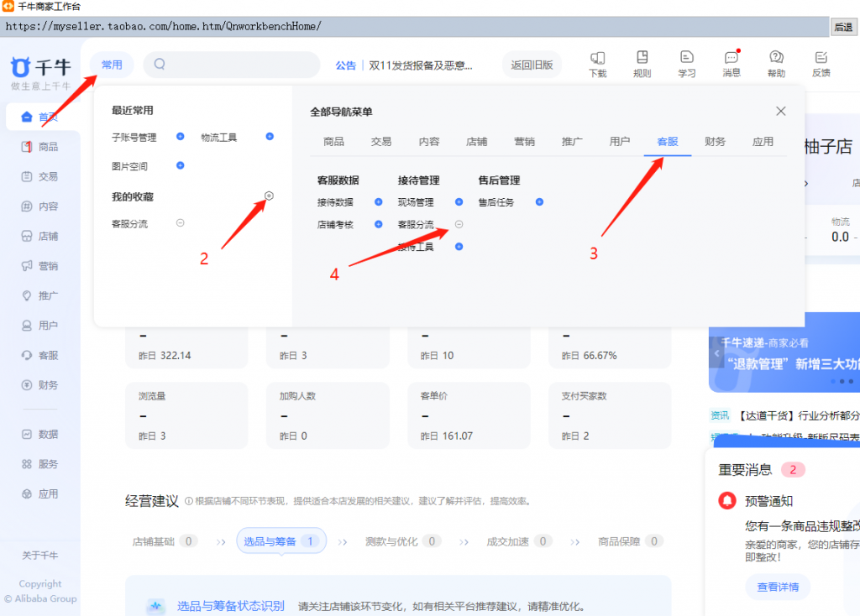View the 规则 (Rules) icon
This screenshot has width=860, height=616.
coord(642,63)
